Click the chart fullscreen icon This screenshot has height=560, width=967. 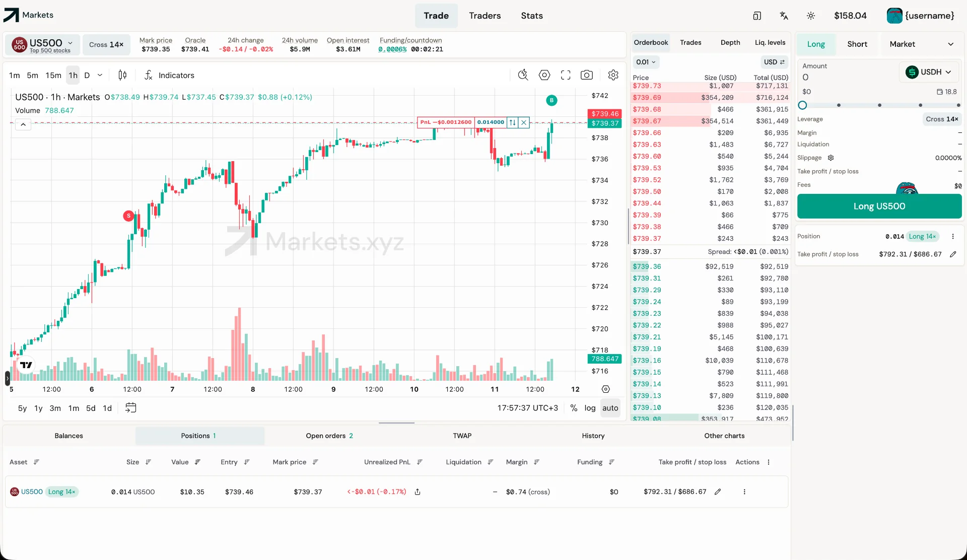point(566,75)
